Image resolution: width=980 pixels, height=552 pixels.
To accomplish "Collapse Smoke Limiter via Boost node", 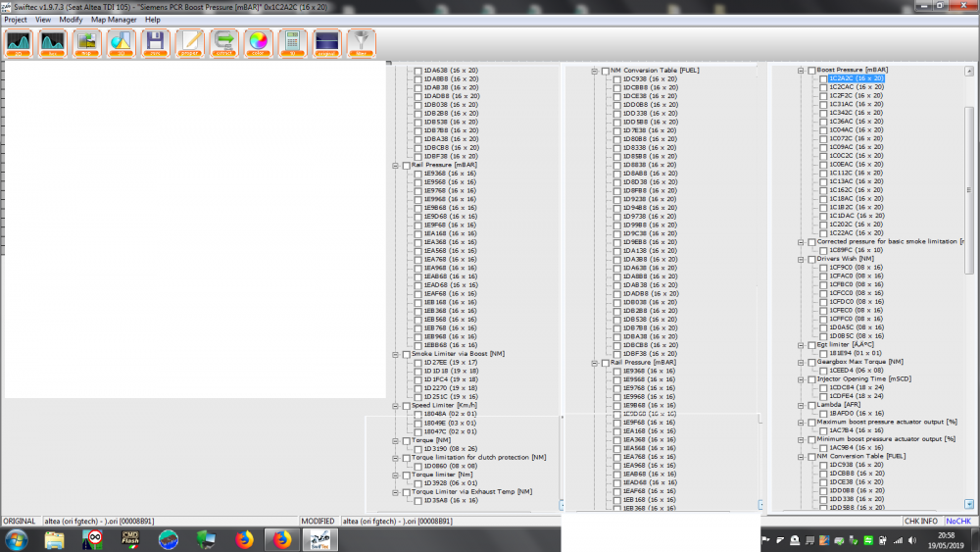I will pyautogui.click(x=394, y=354).
